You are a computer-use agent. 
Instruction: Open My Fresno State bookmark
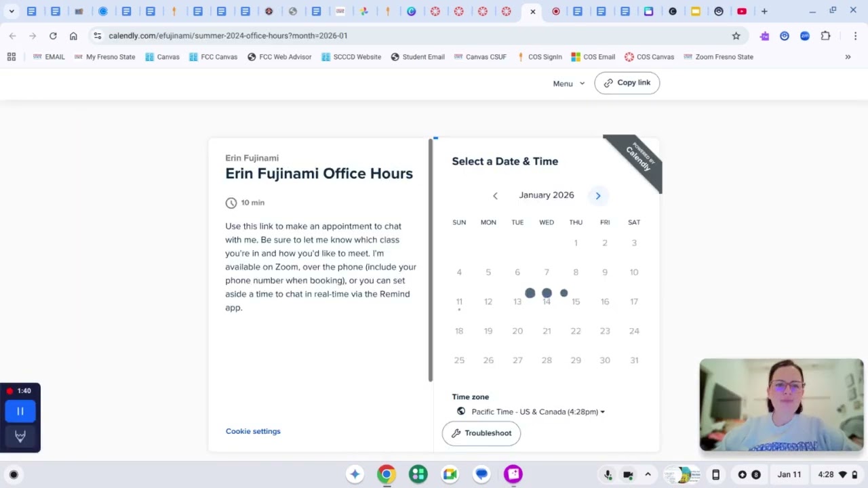[104, 57]
